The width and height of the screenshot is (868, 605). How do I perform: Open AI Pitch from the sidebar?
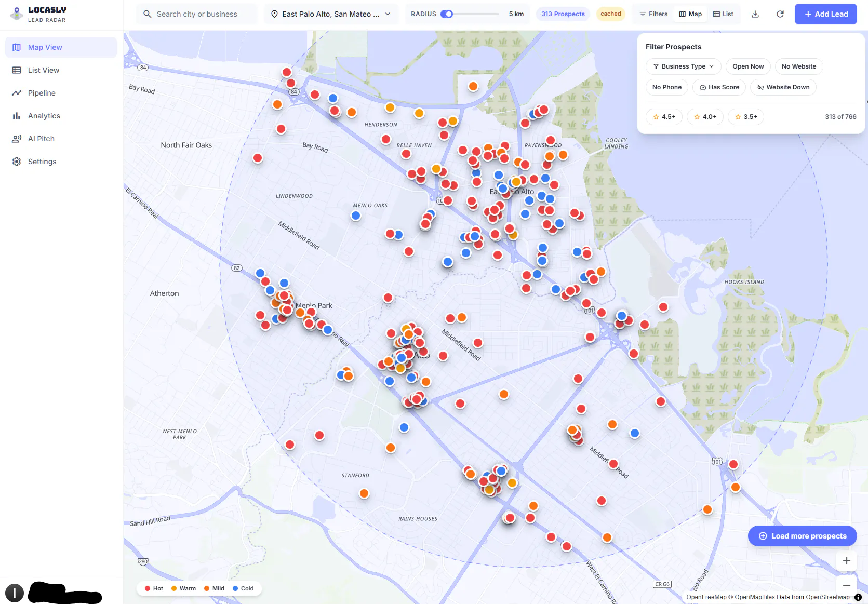click(61, 139)
